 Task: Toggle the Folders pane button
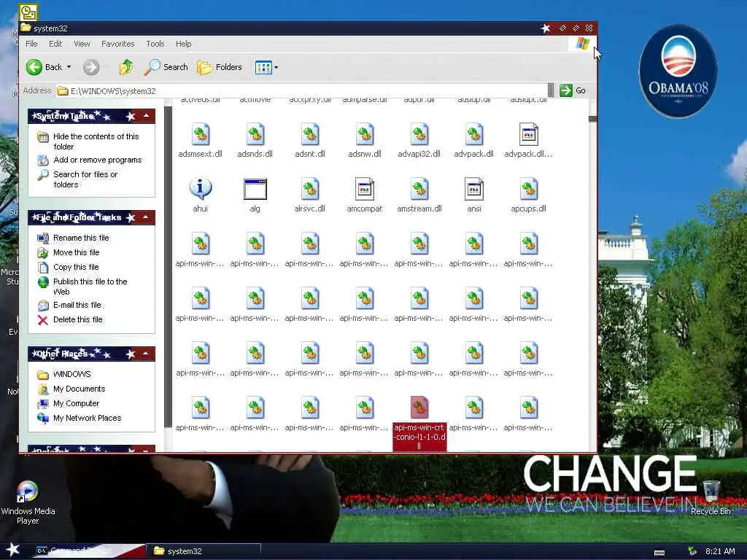[x=220, y=67]
